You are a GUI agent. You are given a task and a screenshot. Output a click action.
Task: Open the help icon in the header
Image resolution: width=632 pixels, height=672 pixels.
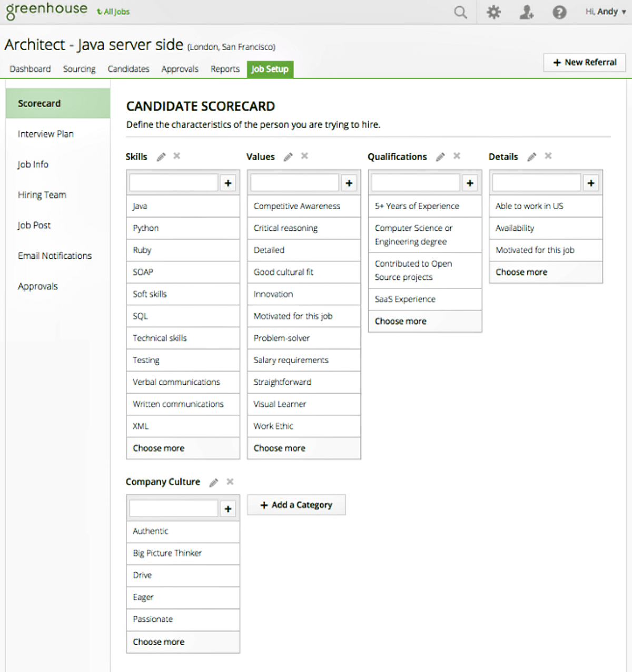559,12
